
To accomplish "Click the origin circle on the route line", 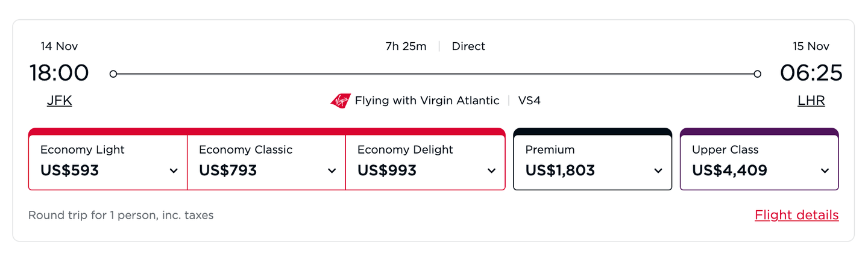I will click(x=113, y=74).
